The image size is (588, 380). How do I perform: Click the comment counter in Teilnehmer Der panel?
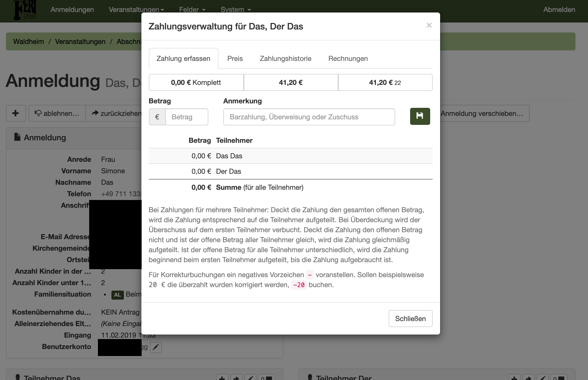559,378
